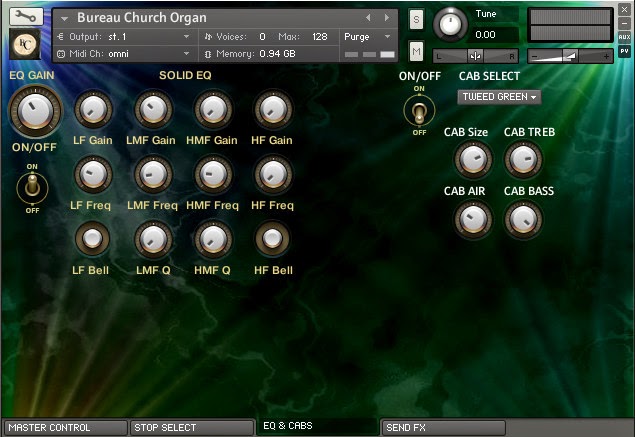Click the CAB BASS knob
Image resolution: width=635 pixels, height=437 pixels.
pos(523,219)
